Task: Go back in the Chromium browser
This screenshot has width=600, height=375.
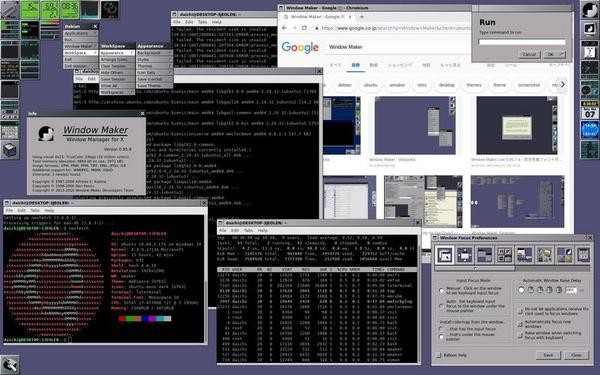Action: pos(284,28)
